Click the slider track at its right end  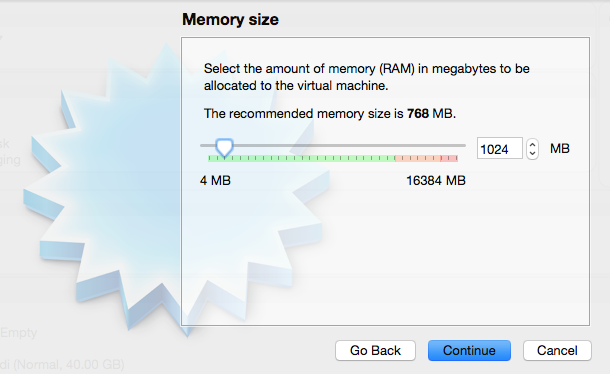pos(463,146)
